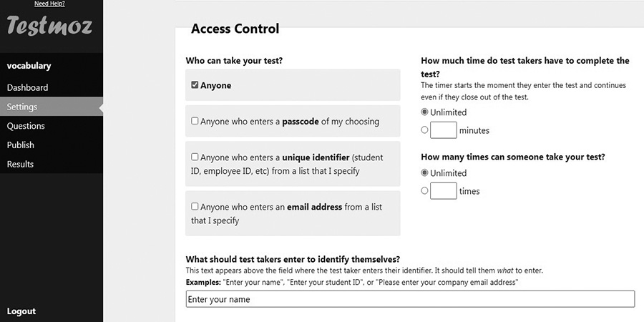644x322 pixels.
Task: Tick the email address list checkbox
Action: pyautogui.click(x=195, y=207)
